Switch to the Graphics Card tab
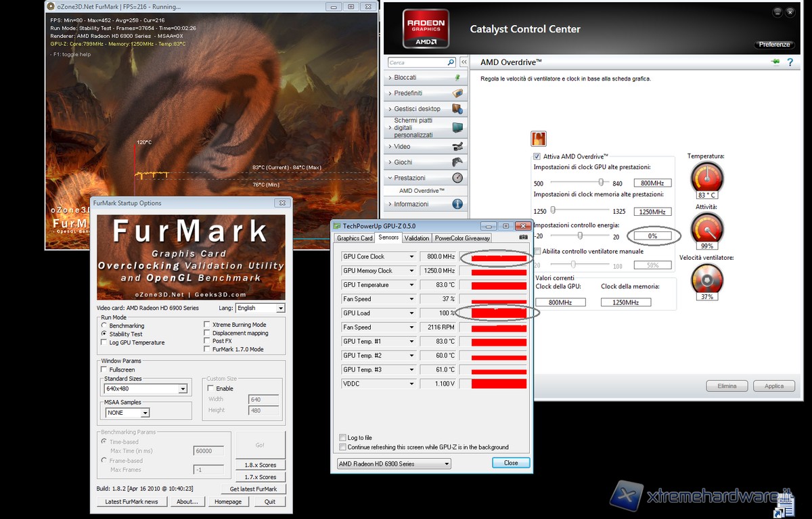The image size is (812, 519). pos(355,238)
